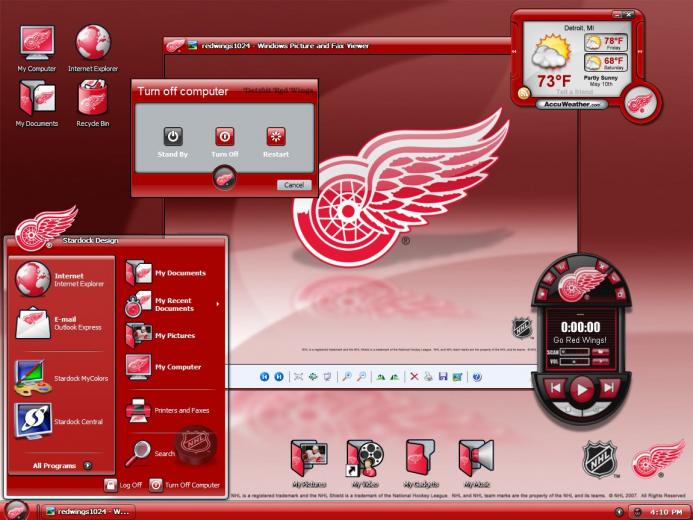The height and width of the screenshot is (520, 693).
Task: Rotate picture clockwise
Action: pyautogui.click(x=380, y=377)
